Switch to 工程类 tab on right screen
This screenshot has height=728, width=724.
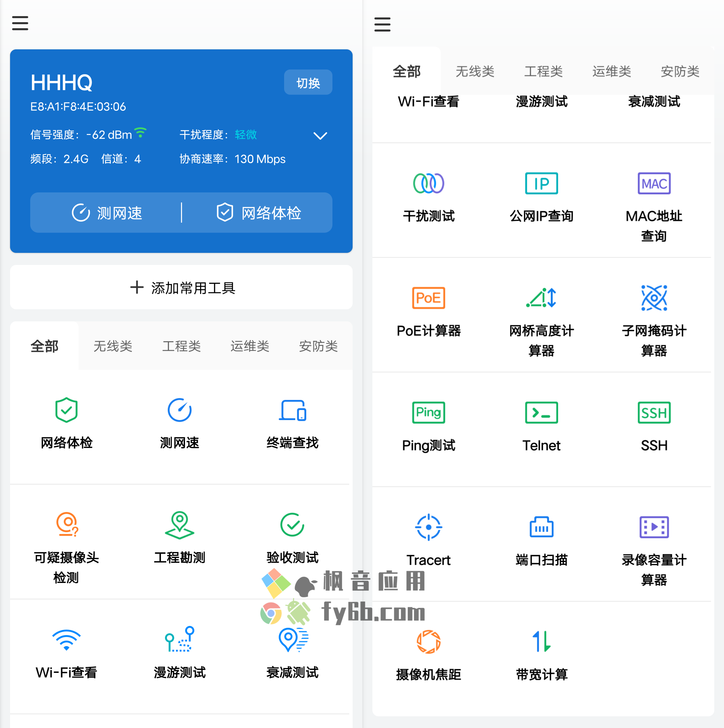[543, 71]
